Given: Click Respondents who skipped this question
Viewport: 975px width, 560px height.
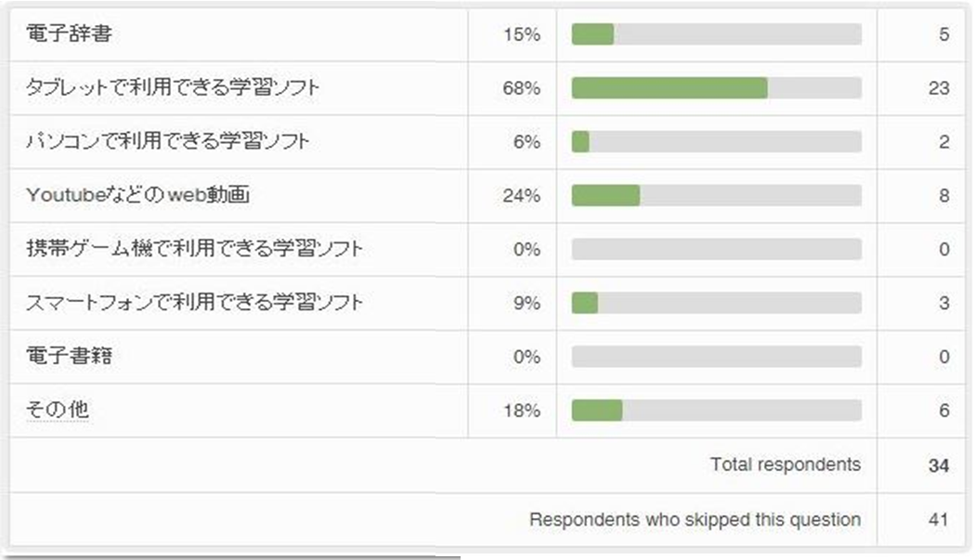Looking at the screenshot, I should (x=695, y=520).
